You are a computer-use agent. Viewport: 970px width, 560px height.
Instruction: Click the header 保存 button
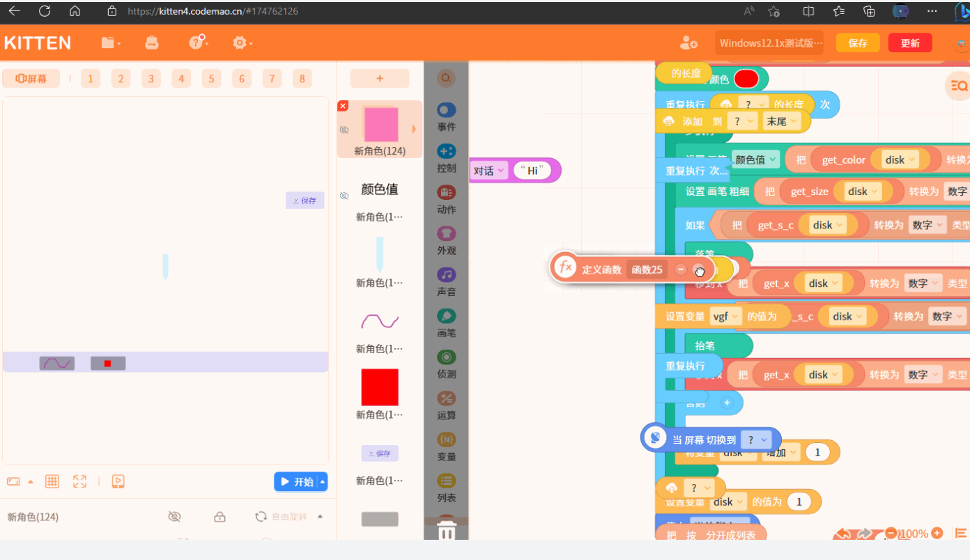click(858, 43)
